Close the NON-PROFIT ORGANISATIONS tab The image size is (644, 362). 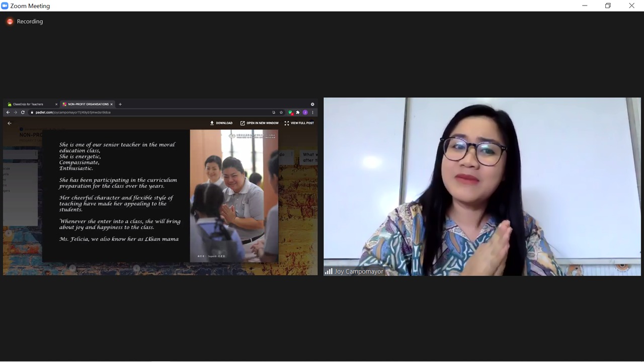[x=111, y=104]
